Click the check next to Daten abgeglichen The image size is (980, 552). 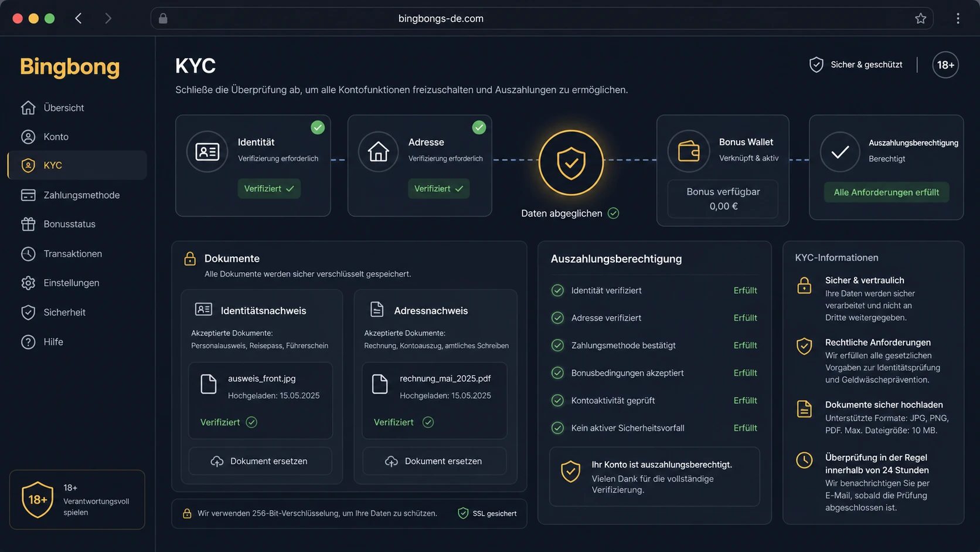[613, 214]
